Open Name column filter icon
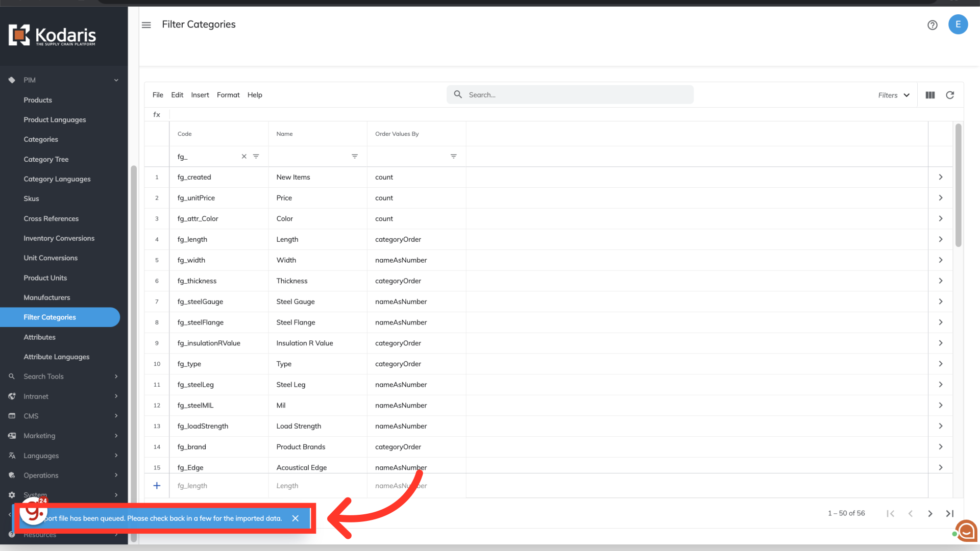The height and width of the screenshot is (551, 980). point(355,157)
